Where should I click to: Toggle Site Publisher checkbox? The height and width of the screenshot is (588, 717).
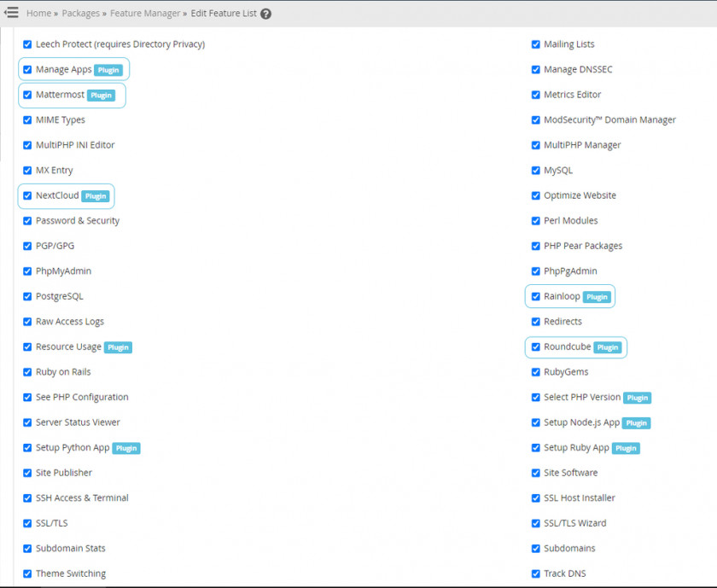click(x=27, y=473)
